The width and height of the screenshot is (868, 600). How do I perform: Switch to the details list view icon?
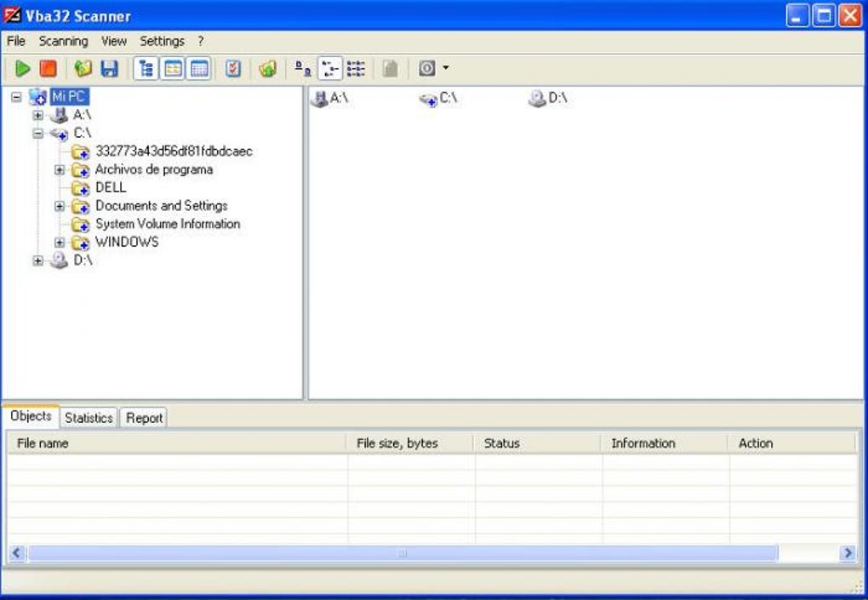(x=356, y=69)
